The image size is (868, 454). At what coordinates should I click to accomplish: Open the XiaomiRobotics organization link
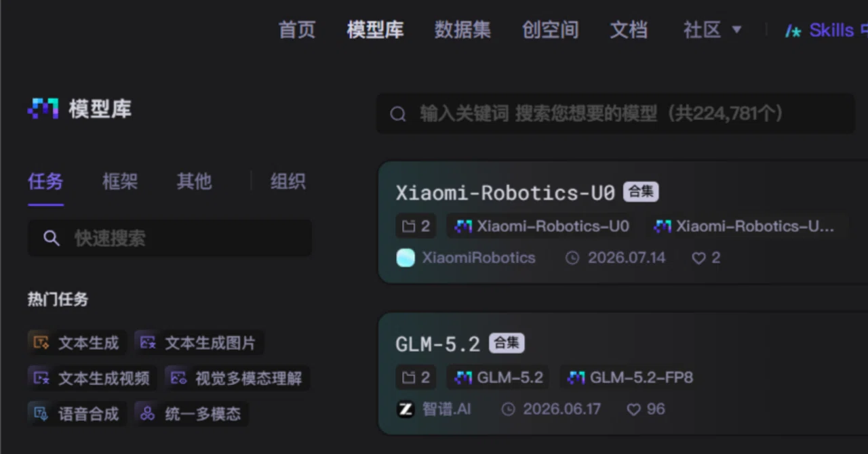[479, 257]
